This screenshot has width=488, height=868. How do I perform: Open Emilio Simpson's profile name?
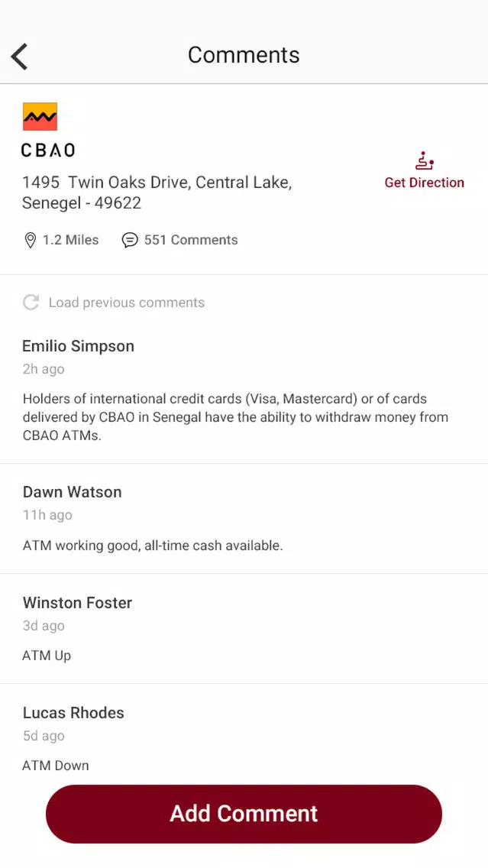pos(78,347)
